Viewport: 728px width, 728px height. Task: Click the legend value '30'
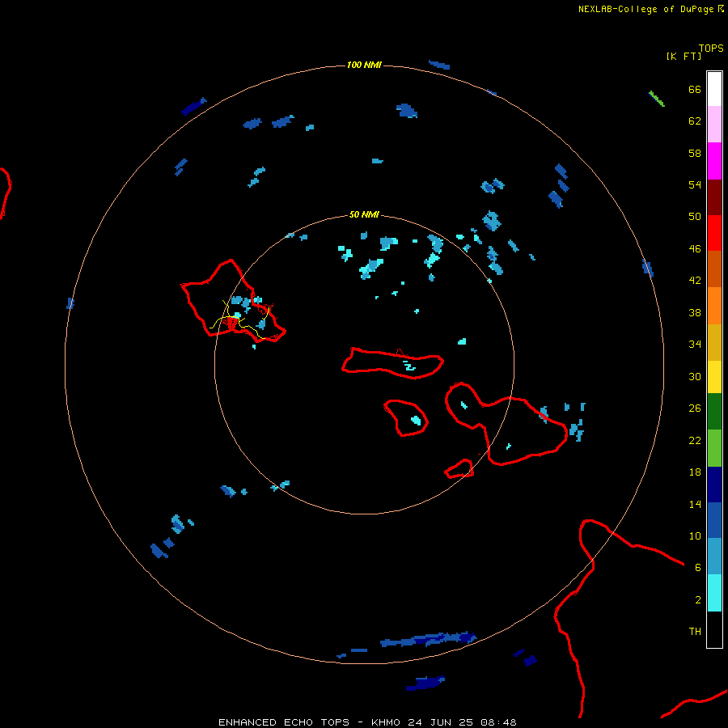point(695,376)
